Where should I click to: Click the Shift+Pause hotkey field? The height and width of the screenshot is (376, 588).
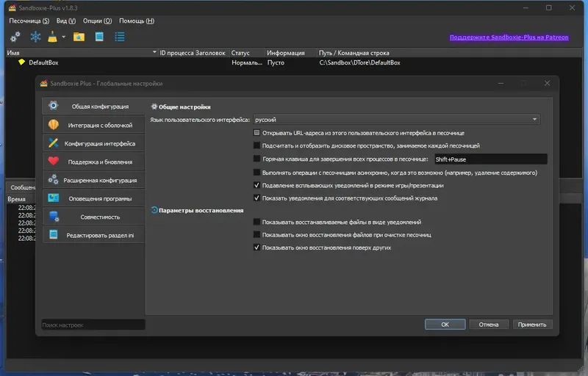(x=490, y=159)
